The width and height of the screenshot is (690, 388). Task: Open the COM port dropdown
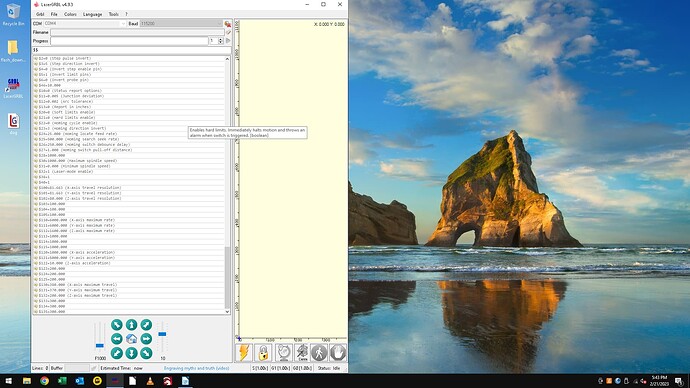pos(84,23)
